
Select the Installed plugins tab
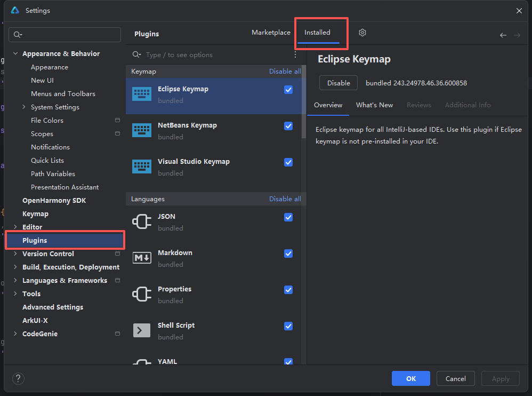317,33
